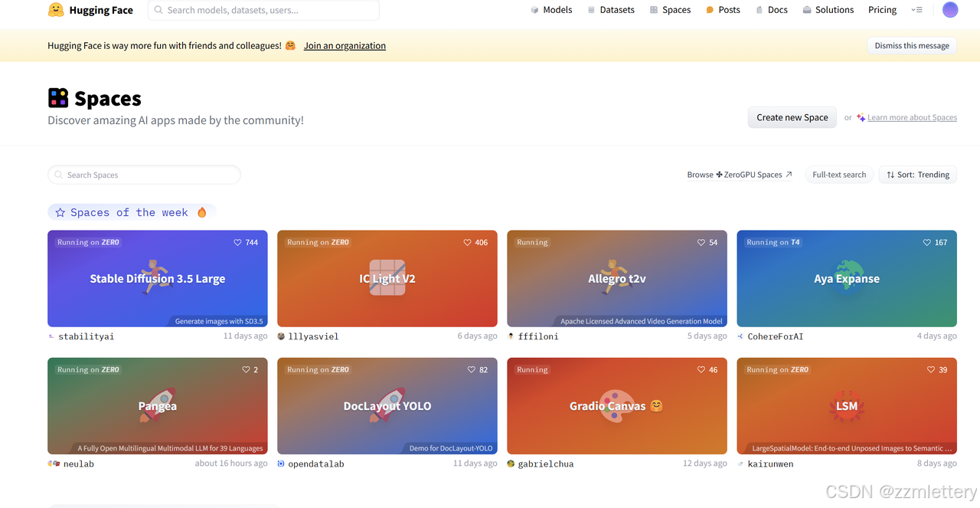
Task: Click neulab author avatar icon
Action: [x=54, y=464]
